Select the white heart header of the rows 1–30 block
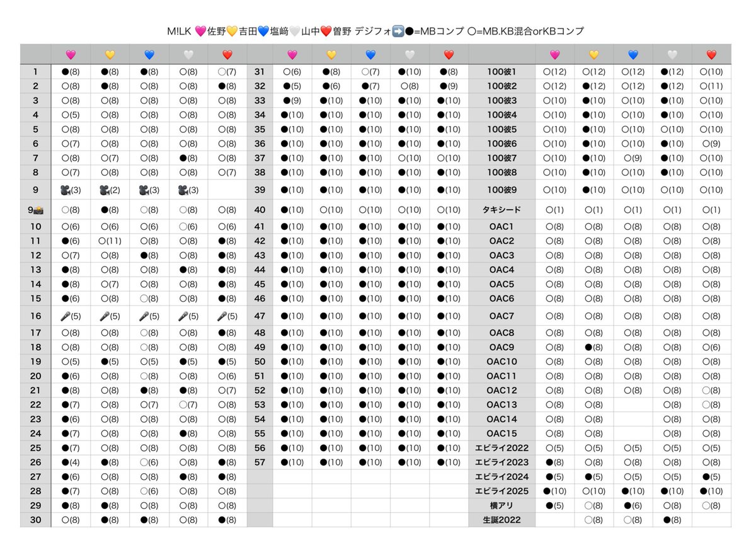 [188, 55]
